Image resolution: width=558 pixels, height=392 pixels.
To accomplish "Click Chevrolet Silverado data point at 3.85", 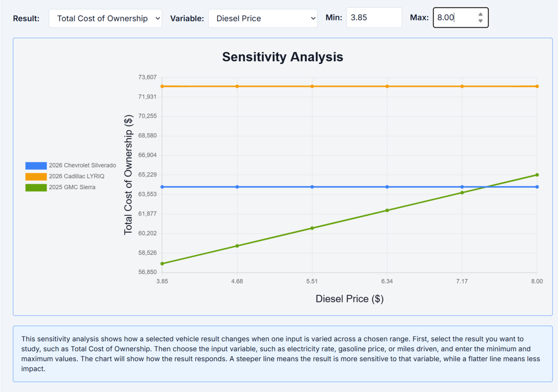I will (162, 187).
